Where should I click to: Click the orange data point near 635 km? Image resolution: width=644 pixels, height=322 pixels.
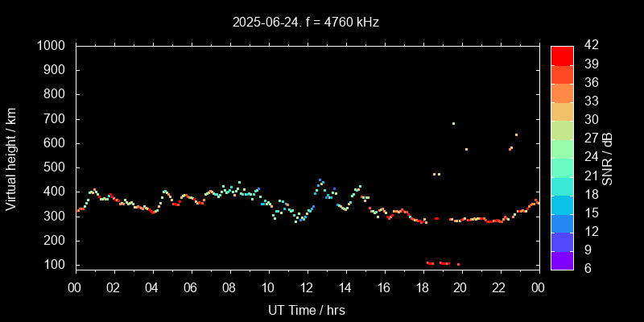click(x=516, y=134)
